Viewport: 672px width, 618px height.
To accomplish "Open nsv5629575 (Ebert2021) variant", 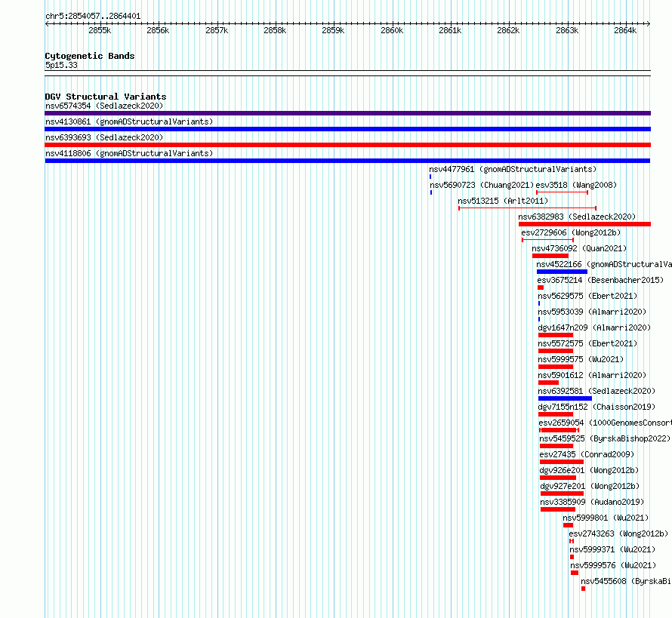I will tap(587, 296).
